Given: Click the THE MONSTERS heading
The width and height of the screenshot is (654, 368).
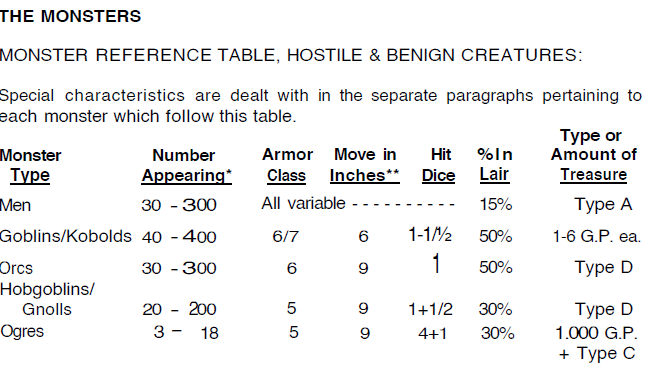Looking at the screenshot, I should tap(70, 17).
